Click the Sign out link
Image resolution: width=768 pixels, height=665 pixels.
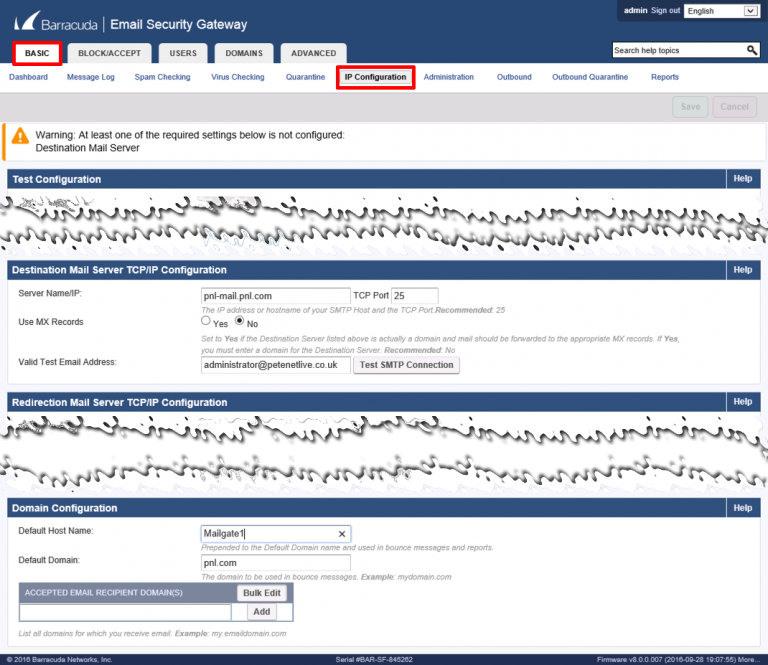click(x=665, y=10)
